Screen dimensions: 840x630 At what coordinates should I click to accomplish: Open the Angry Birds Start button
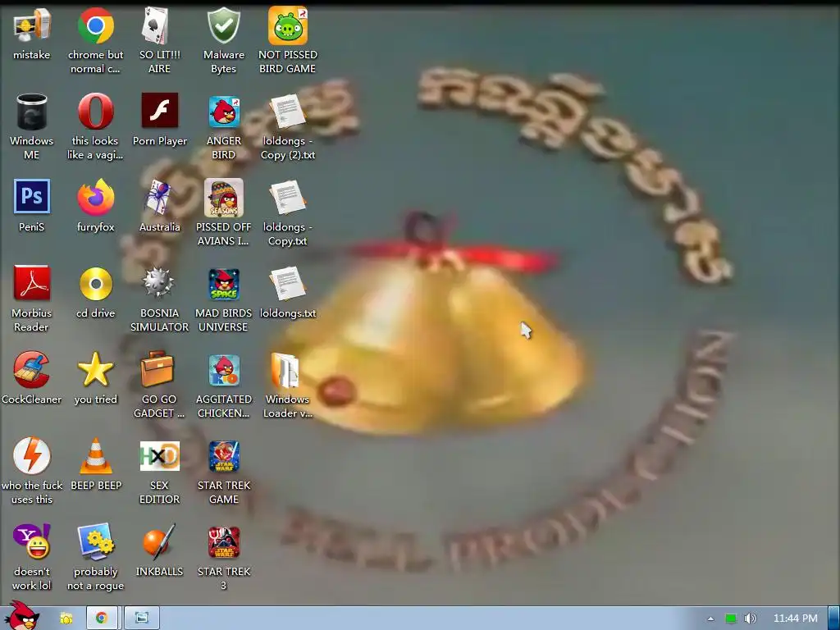tap(22, 616)
